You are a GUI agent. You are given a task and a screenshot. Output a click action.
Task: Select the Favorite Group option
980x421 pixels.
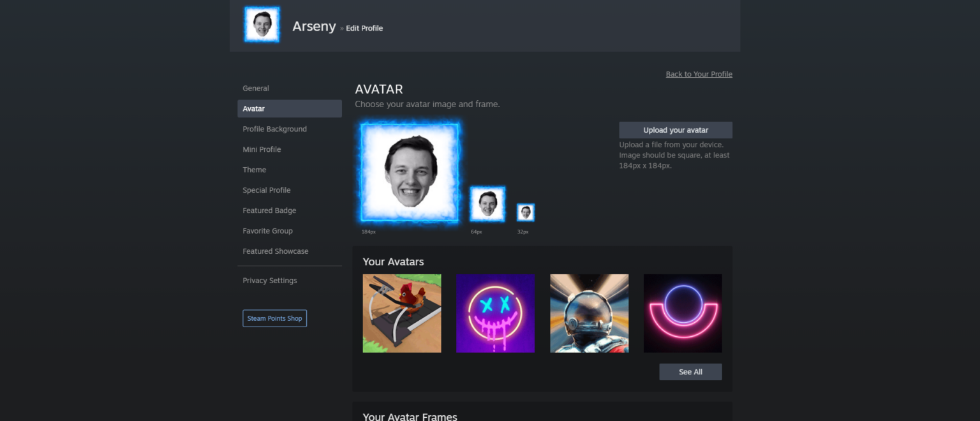point(267,231)
